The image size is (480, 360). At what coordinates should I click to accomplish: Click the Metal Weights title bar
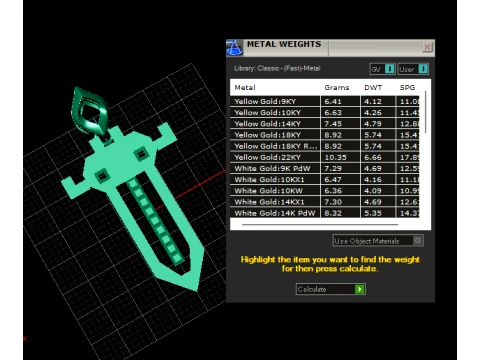330,48
